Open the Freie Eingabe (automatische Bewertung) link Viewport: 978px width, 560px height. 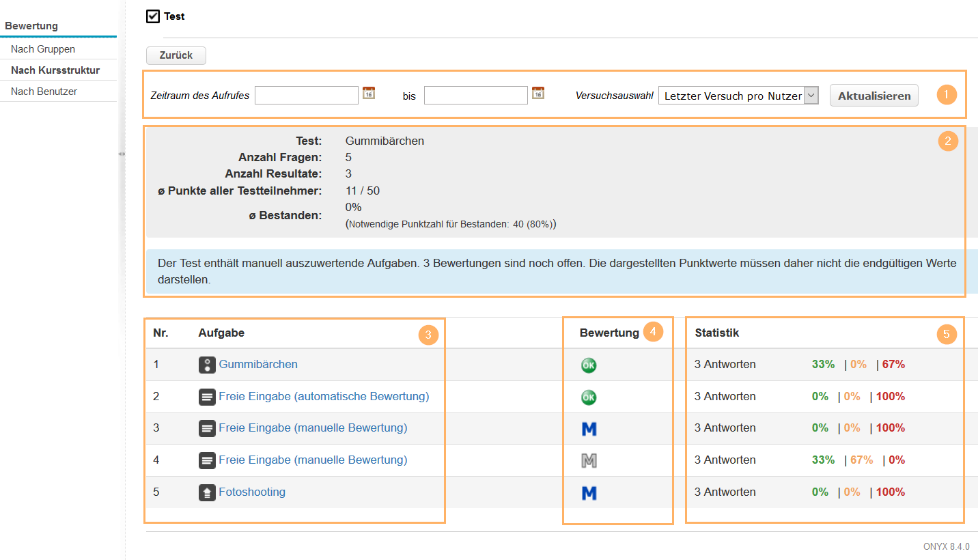[x=324, y=396]
